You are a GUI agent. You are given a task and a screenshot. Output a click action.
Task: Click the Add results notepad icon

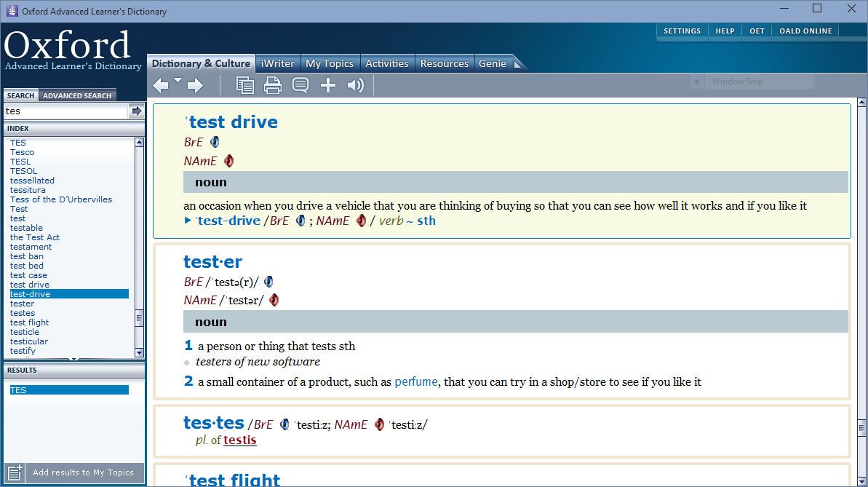point(15,472)
